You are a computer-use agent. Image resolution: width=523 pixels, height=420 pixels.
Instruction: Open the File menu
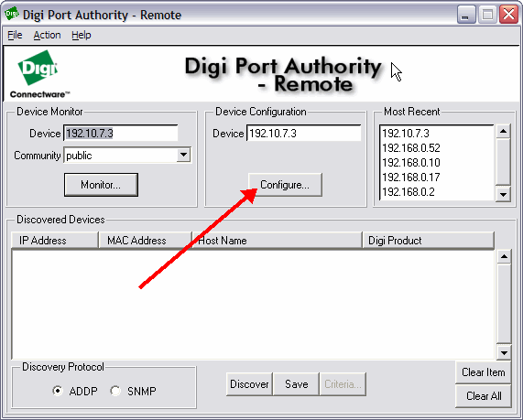click(x=15, y=35)
